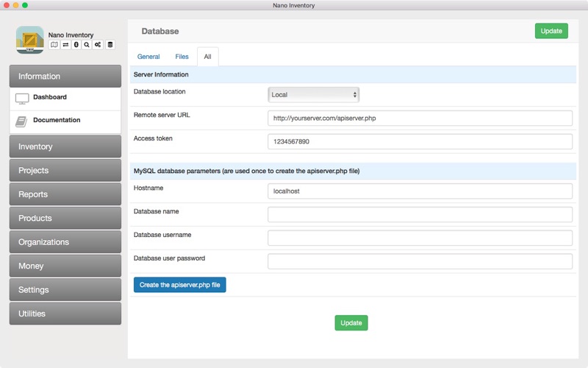
Task: Expand the Money sidebar section
Action: click(65, 266)
